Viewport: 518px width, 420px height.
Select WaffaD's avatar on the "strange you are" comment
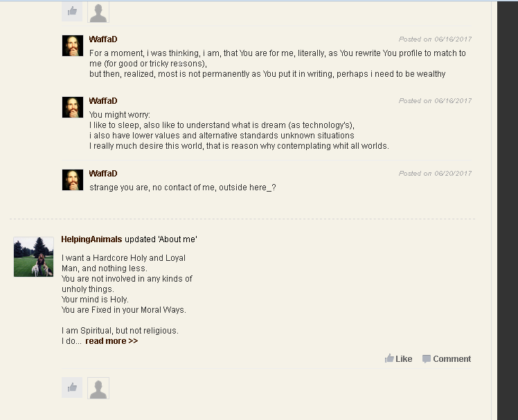(x=73, y=180)
